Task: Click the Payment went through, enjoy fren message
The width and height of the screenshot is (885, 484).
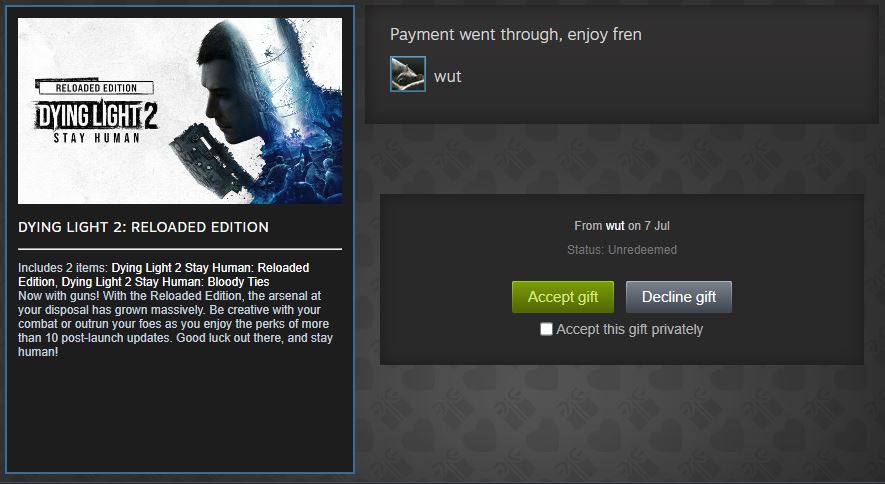Action: click(x=515, y=34)
